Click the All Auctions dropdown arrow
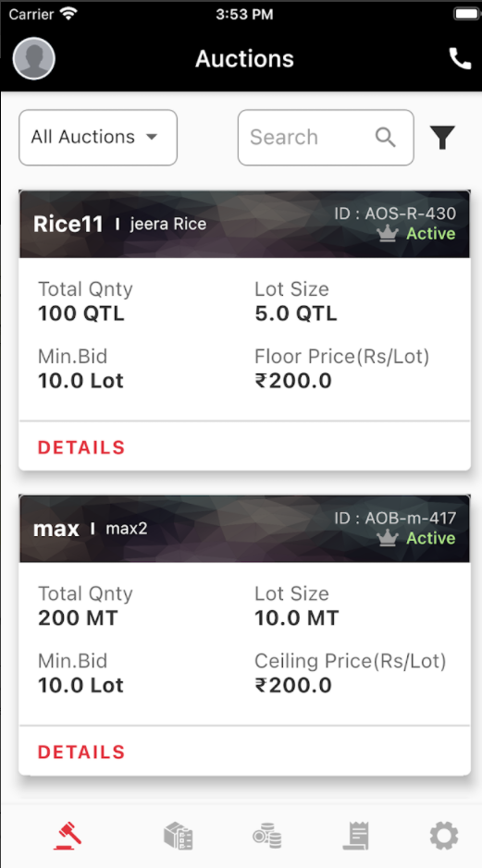 pyautogui.click(x=152, y=137)
